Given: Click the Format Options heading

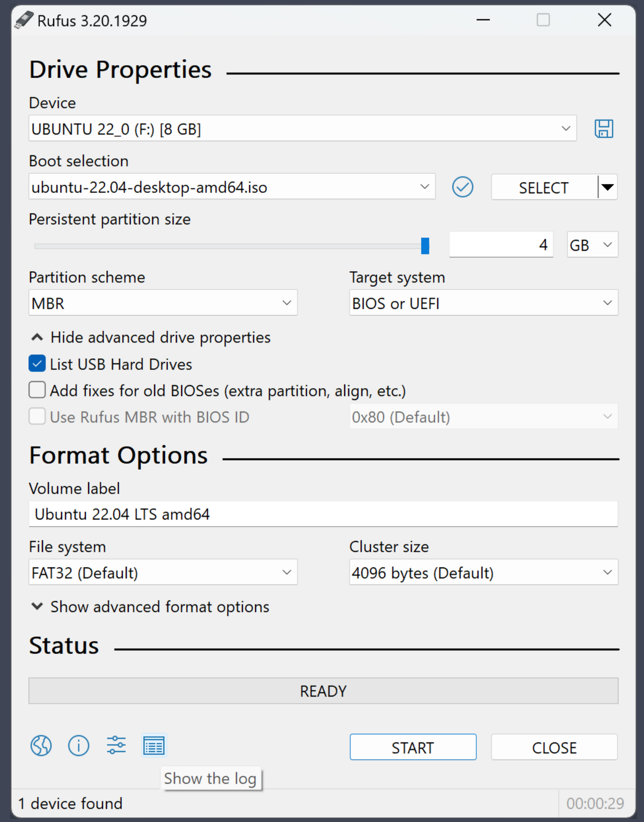Looking at the screenshot, I should tap(119, 456).
